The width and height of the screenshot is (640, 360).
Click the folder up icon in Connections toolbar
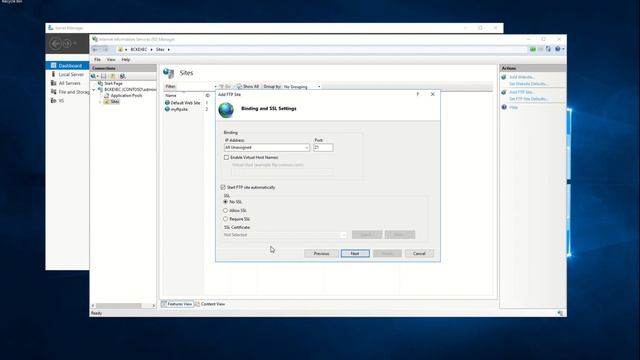pyautogui.click(x=113, y=76)
